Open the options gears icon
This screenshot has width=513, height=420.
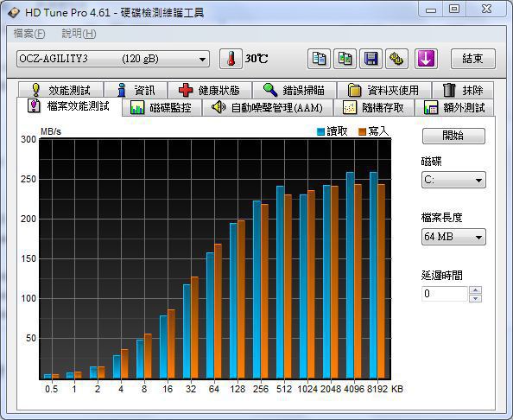[396, 59]
